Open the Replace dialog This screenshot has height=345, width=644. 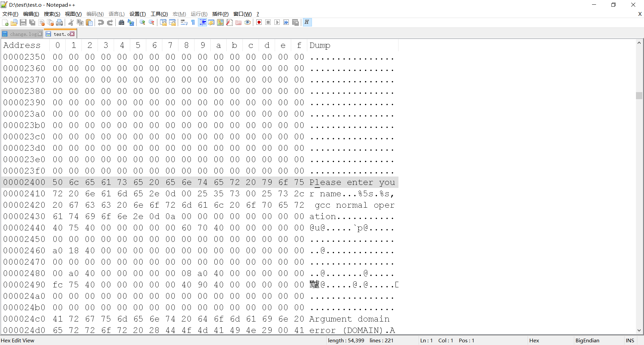coord(131,22)
